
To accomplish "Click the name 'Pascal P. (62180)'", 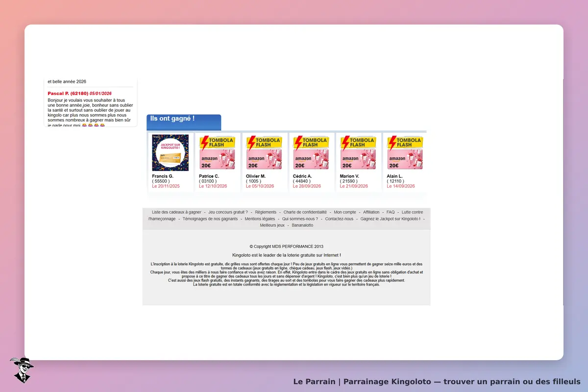I will (68, 94).
